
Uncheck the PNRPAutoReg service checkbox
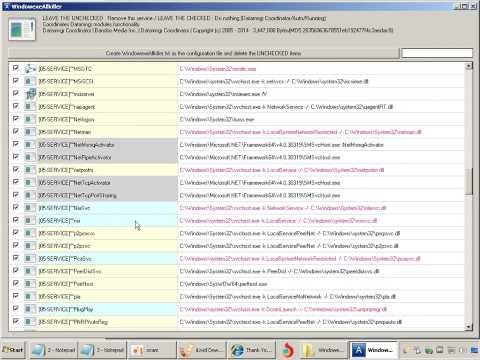coord(16,321)
